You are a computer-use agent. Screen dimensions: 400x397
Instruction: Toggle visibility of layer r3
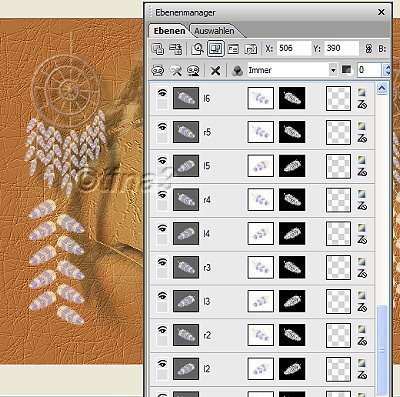coord(162,262)
